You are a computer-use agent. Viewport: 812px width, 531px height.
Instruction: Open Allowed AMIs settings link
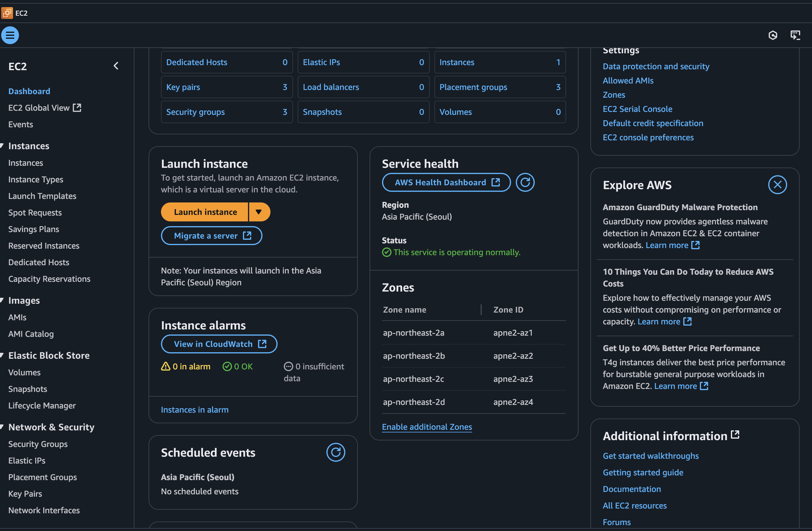tap(628, 81)
